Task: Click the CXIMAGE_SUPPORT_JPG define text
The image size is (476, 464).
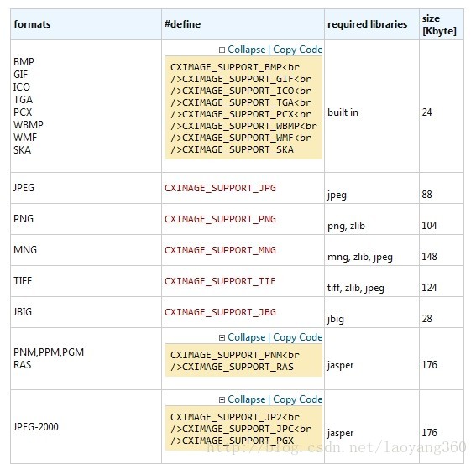Action: pyautogui.click(x=220, y=188)
